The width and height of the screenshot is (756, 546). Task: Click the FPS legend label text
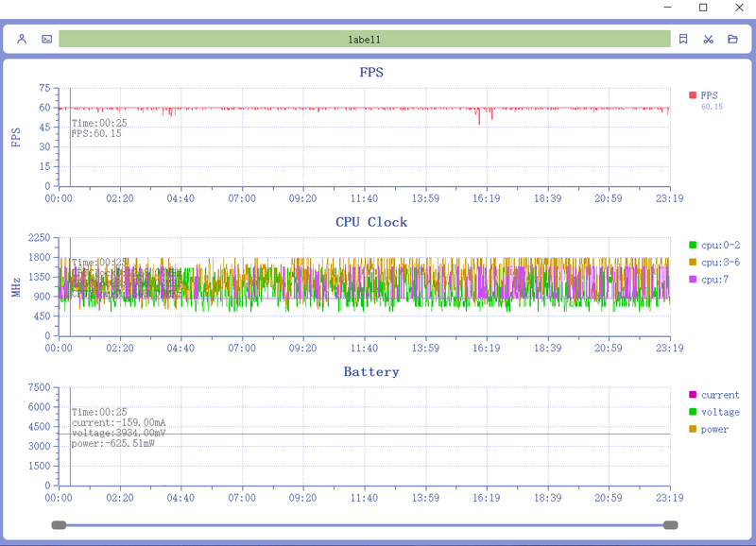point(710,95)
